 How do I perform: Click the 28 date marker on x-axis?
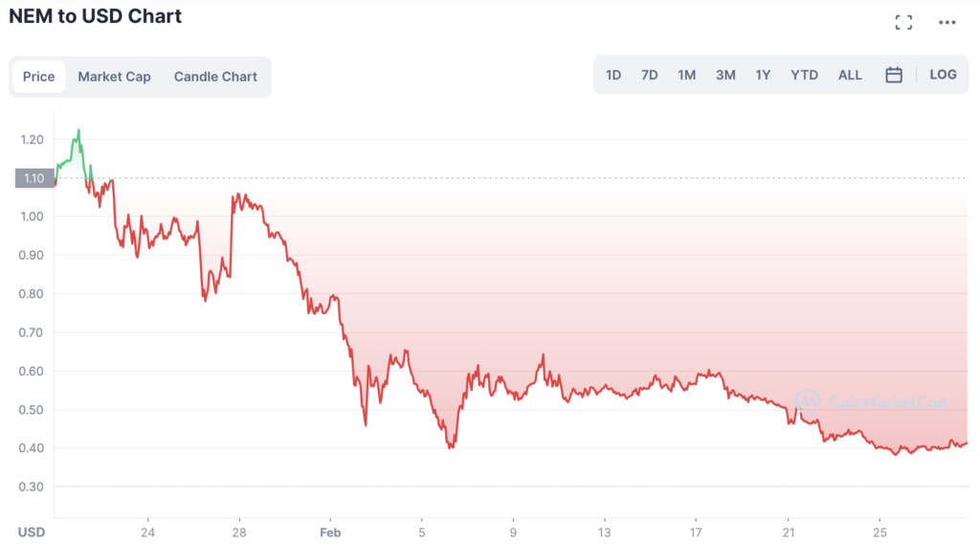click(239, 531)
